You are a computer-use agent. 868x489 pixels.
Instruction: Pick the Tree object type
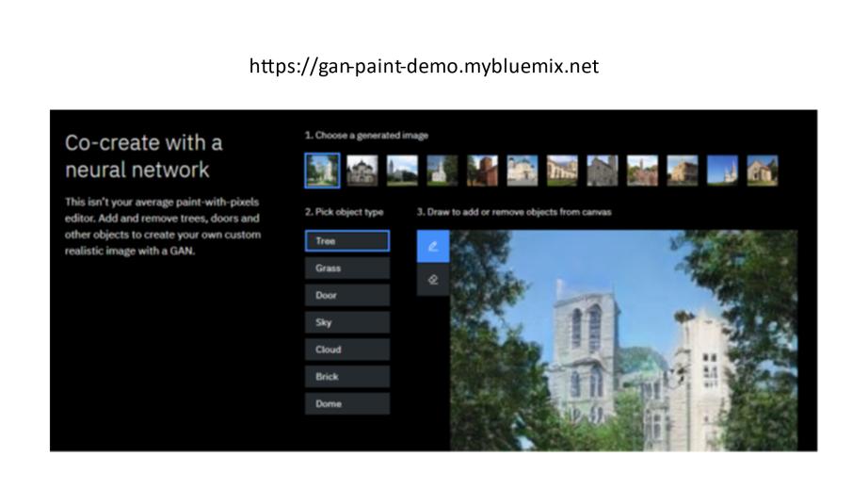pyautogui.click(x=346, y=241)
